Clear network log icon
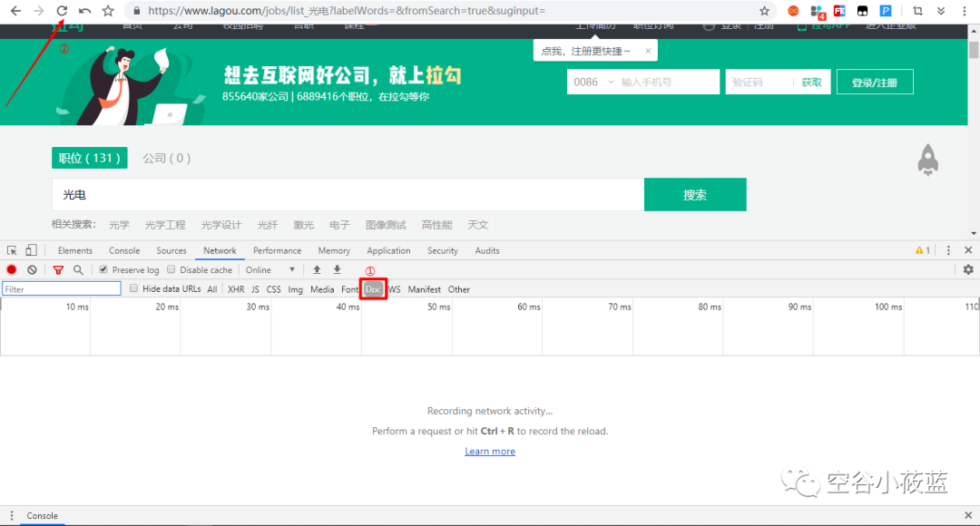980x526 pixels. click(x=32, y=270)
